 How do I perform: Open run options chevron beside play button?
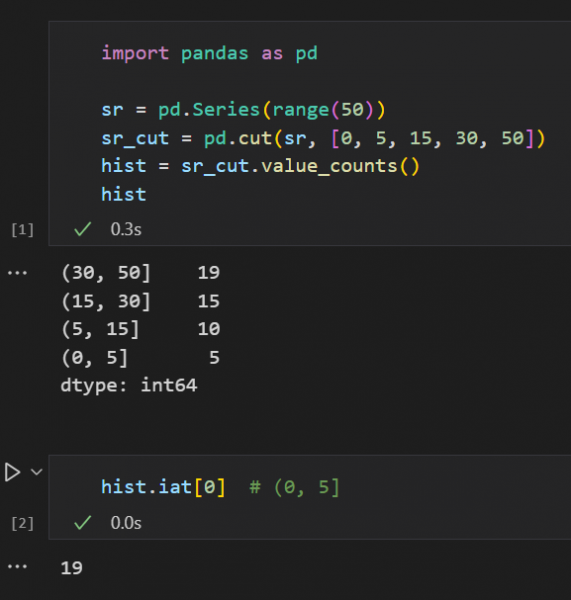(36, 472)
